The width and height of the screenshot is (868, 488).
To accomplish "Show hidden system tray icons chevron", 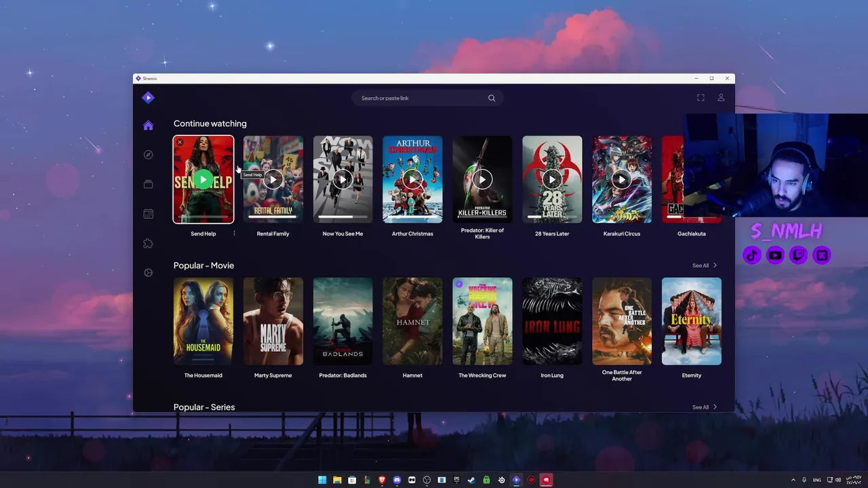I will tap(793, 480).
